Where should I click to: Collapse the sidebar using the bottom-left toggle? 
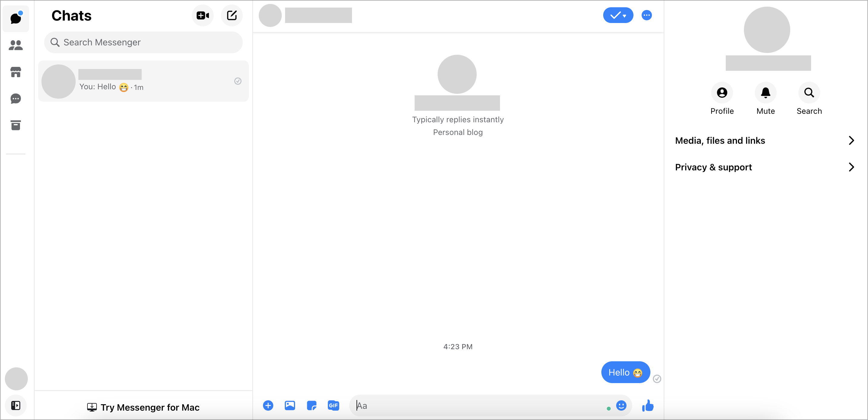(x=16, y=405)
